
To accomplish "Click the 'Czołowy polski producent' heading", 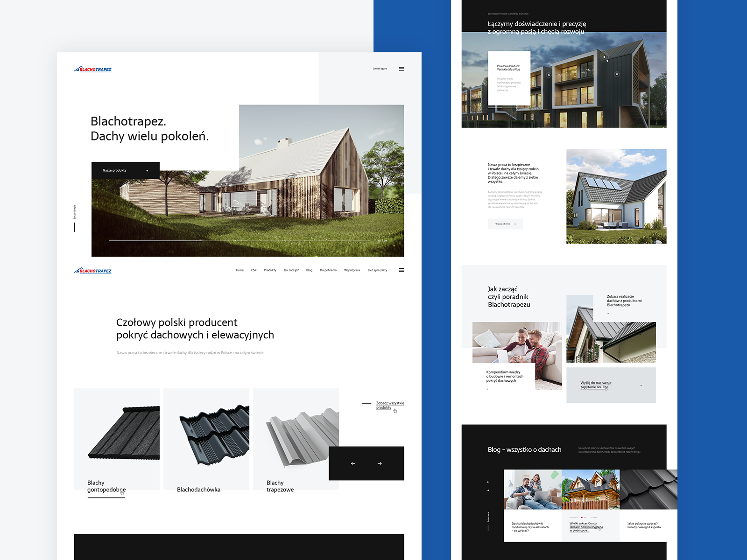I will pyautogui.click(x=195, y=329).
